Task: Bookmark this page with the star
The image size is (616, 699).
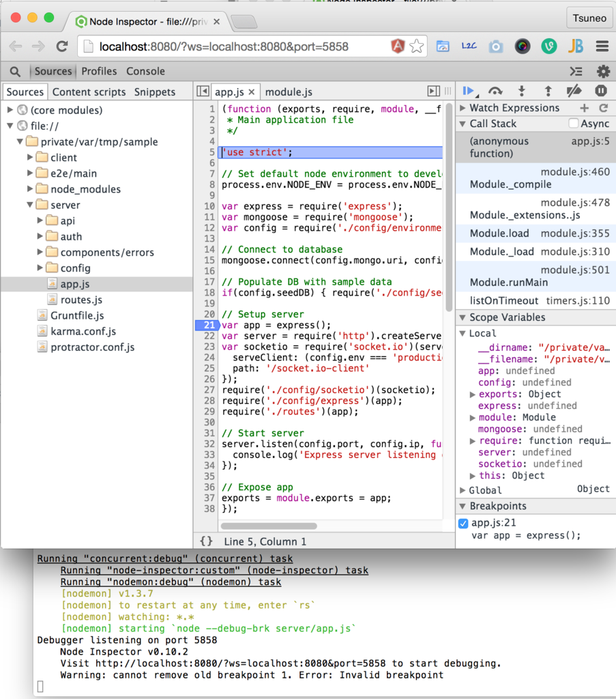Action: pos(416,46)
